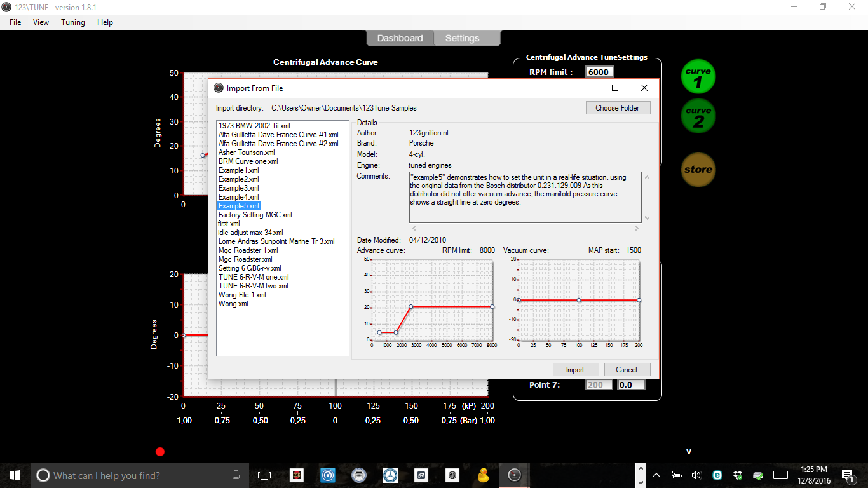Switch to the Dashboard tab
The image size is (868, 488).
point(400,38)
